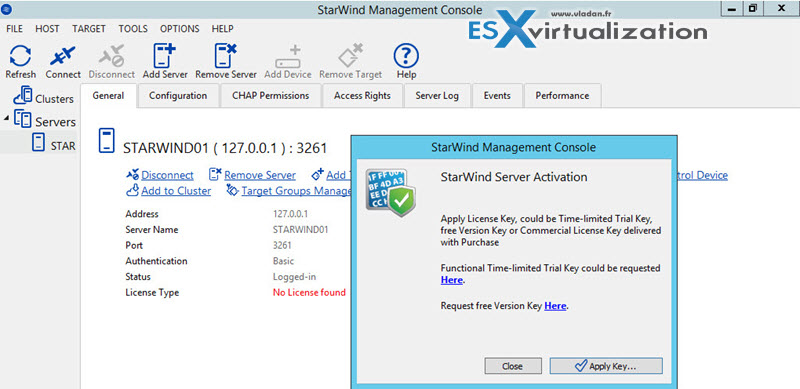Open the FILE menu
Image resolution: width=800 pixels, height=389 pixels.
coord(14,29)
